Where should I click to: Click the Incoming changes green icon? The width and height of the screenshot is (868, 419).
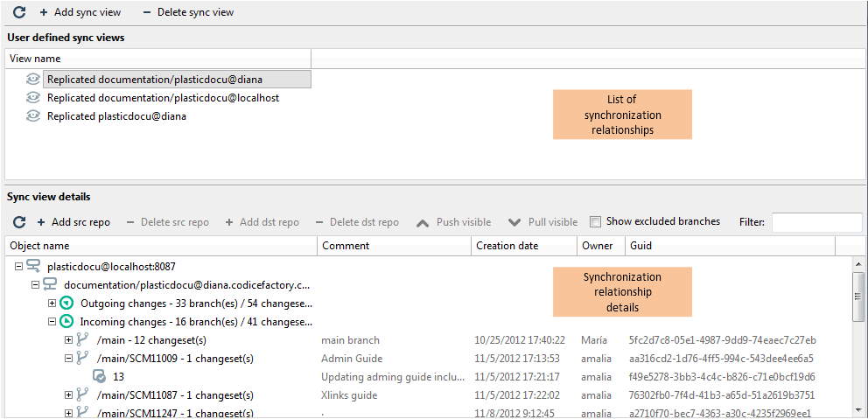[x=67, y=322]
